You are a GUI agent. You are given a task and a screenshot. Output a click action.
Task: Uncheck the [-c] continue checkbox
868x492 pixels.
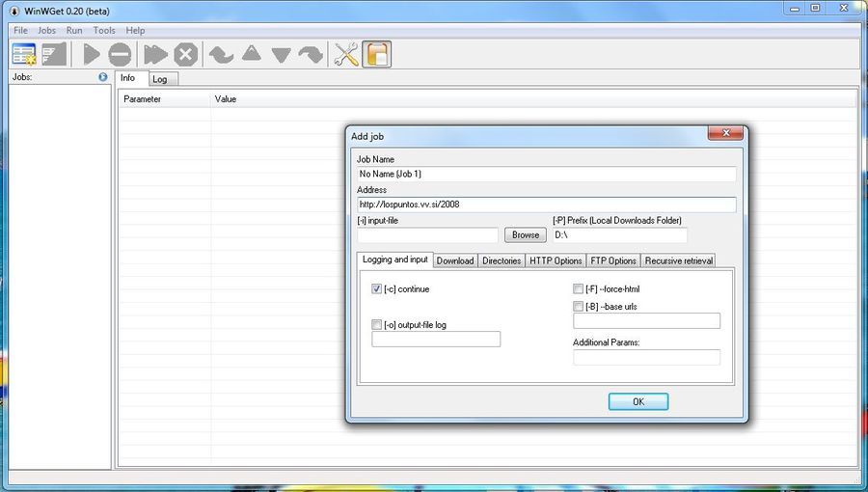(376, 288)
